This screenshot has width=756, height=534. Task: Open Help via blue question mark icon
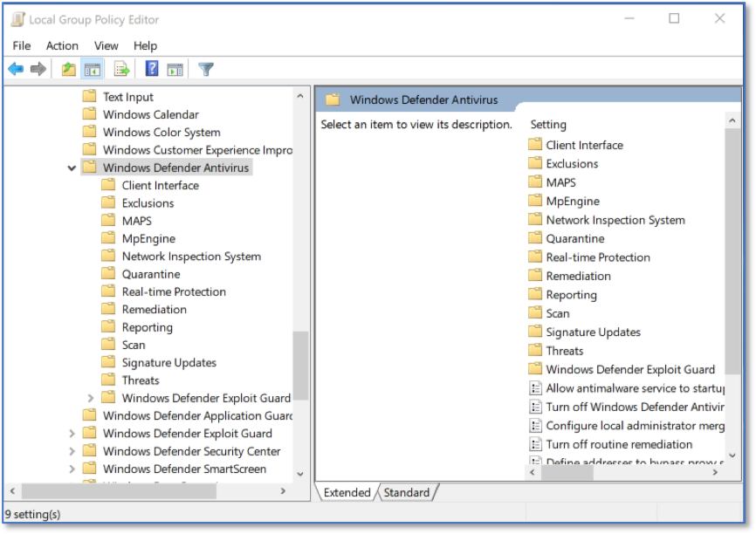click(x=152, y=69)
